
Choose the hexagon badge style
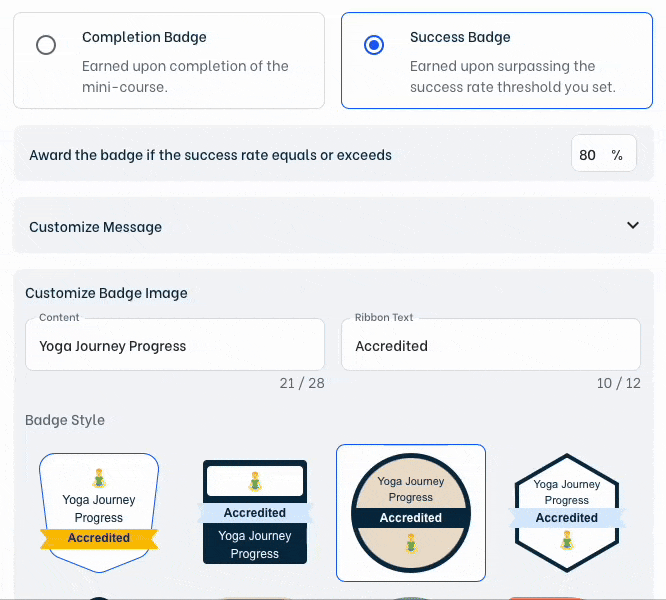point(567,512)
